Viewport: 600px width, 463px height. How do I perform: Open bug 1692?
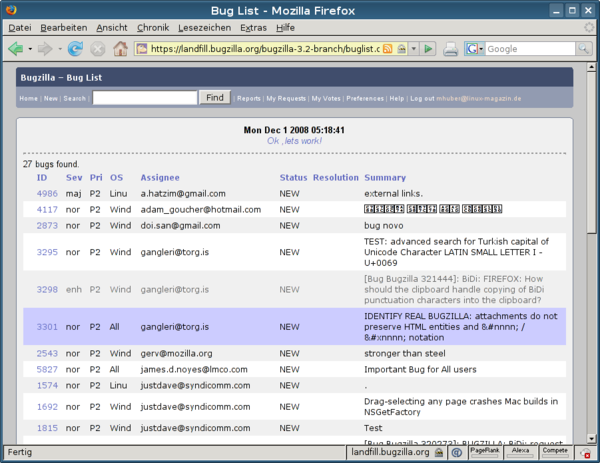pos(47,407)
